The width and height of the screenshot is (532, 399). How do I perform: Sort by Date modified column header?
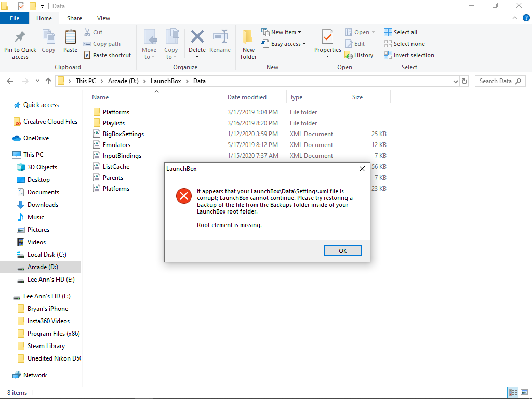coord(247,97)
